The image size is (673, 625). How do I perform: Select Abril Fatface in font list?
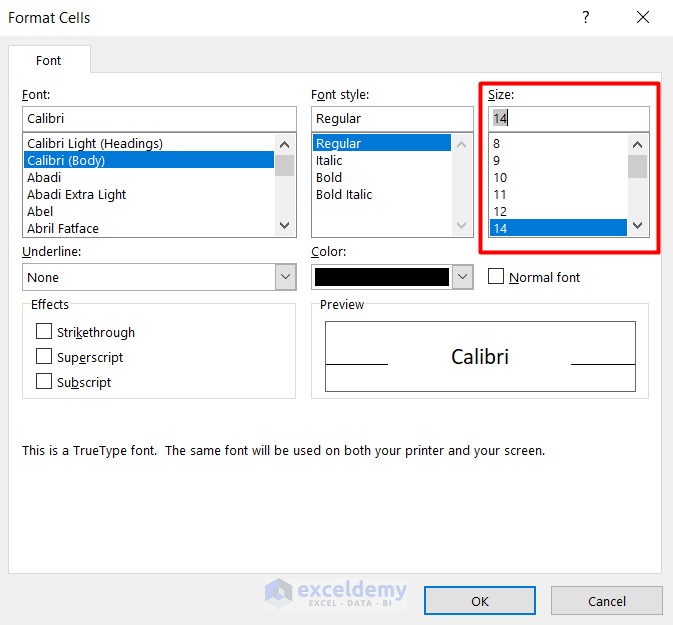63,229
